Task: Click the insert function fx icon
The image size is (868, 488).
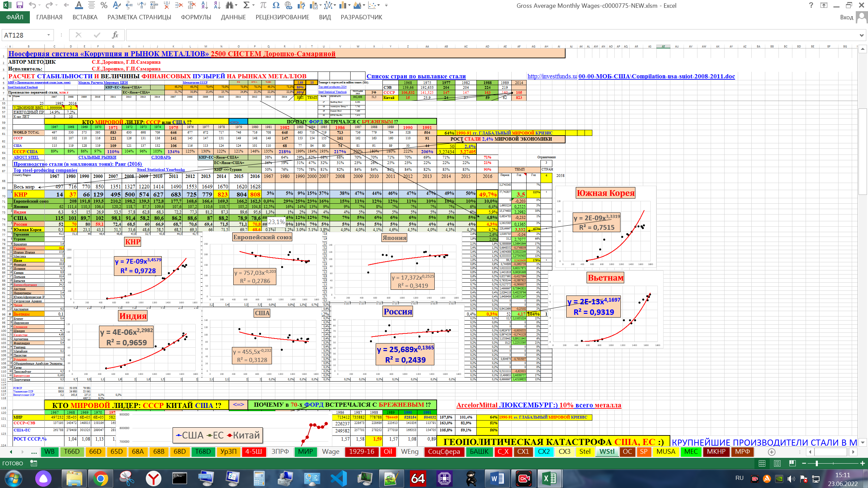Action: point(115,35)
